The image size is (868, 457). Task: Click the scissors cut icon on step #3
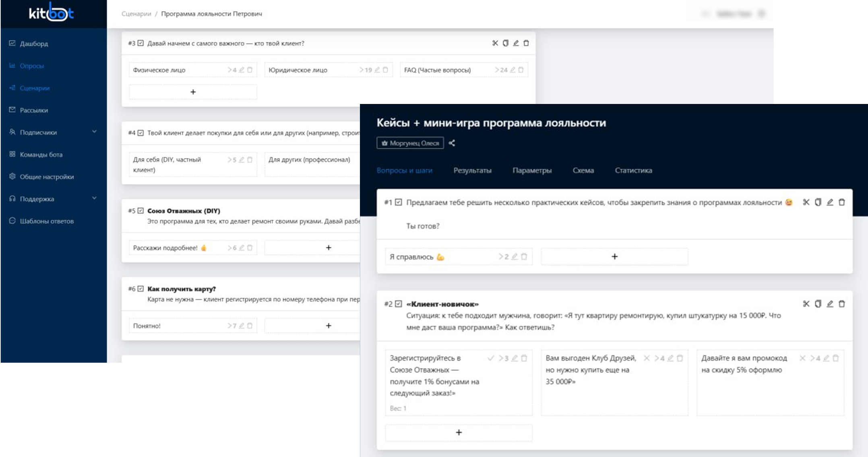click(x=495, y=43)
